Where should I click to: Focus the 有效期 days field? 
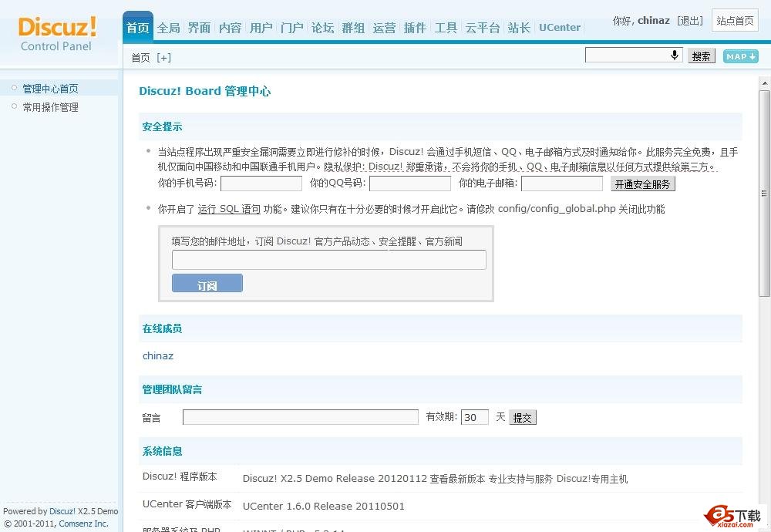coord(474,417)
